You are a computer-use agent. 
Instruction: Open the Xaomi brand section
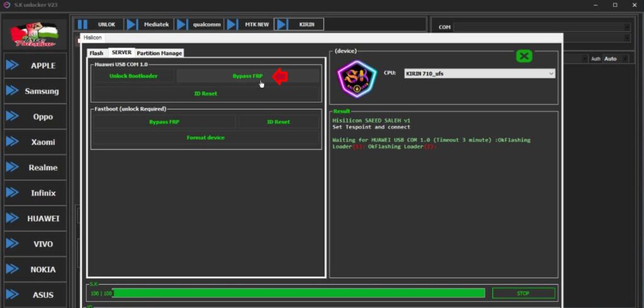[35, 142]
